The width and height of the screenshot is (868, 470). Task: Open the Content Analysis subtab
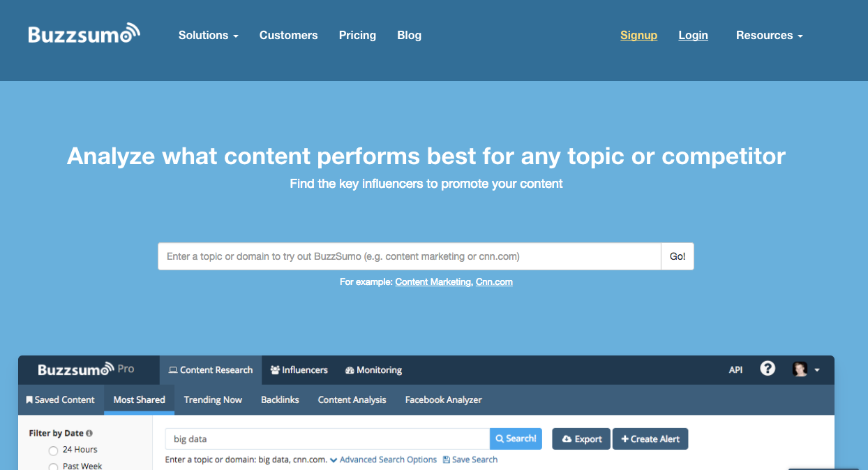coord(352,399)
